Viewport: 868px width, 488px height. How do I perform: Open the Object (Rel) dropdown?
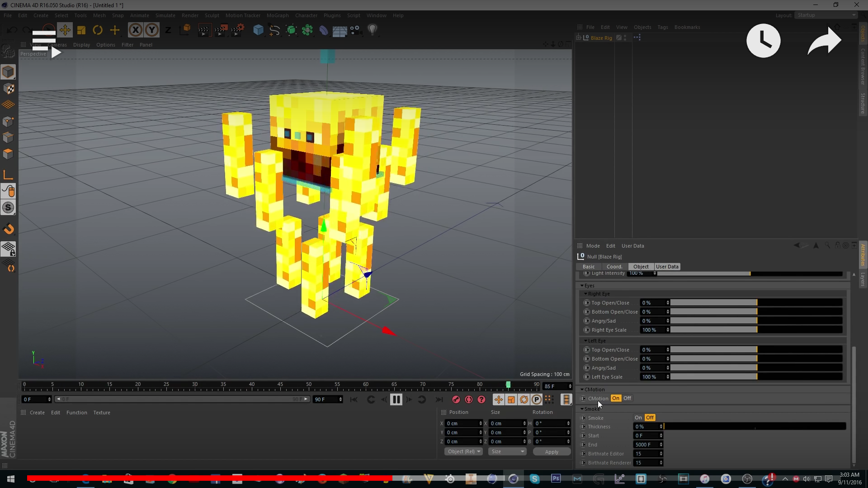pyautogui.click(x=464, y=451)
